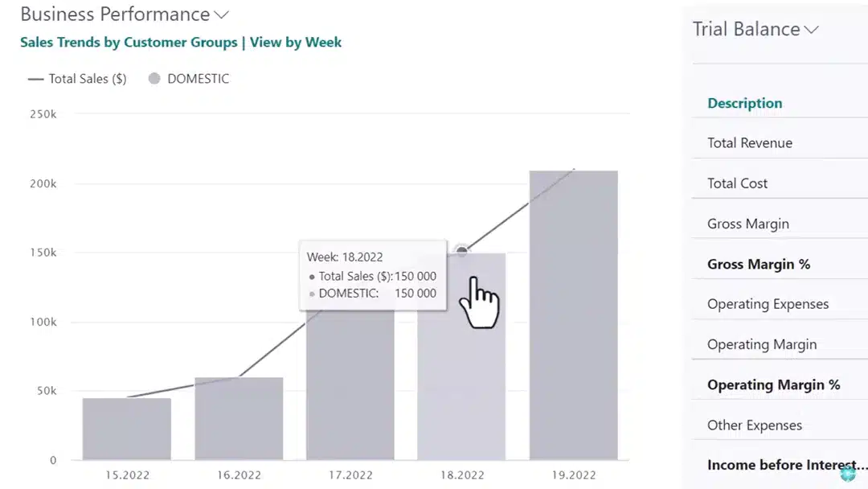Select the Operating Margin % row
Viewport: 868px width, 489px height.
pos(773,384)
